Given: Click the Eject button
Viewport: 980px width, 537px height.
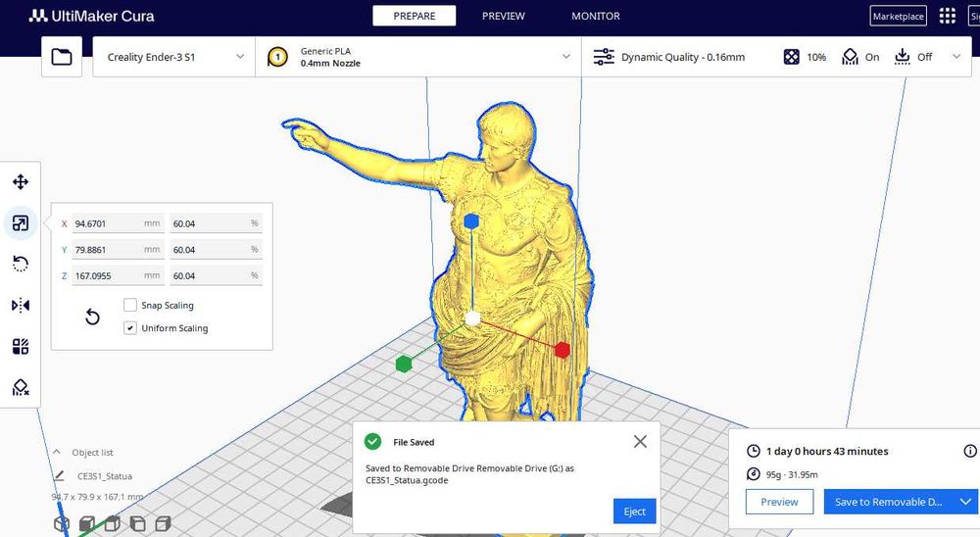Looking at the screenshot, I should click(634, 512).
